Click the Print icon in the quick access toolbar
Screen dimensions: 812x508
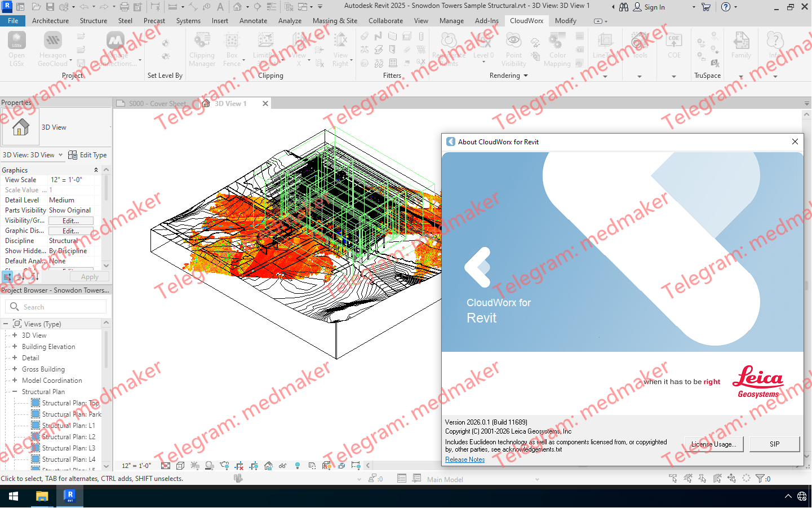(x=125, y=7)
